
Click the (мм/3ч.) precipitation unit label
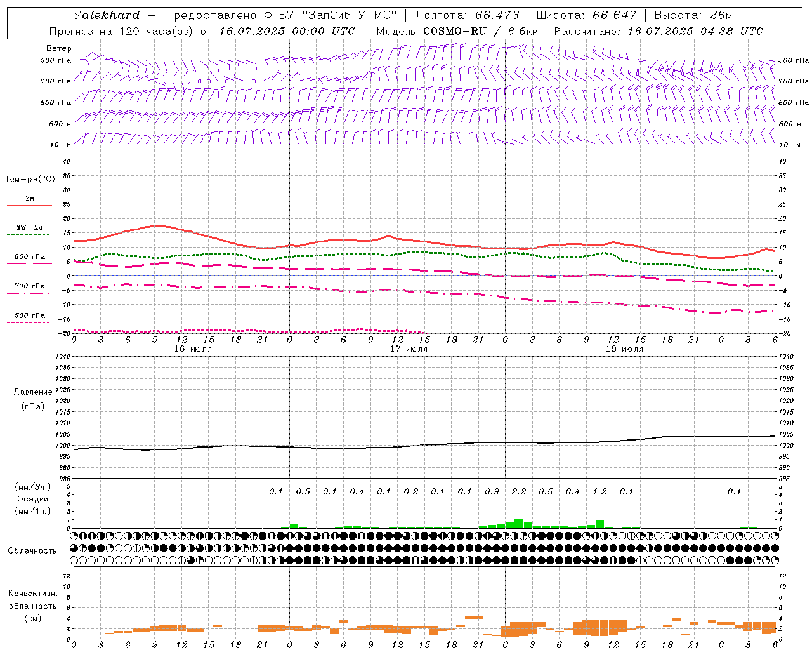click(33, 487)
